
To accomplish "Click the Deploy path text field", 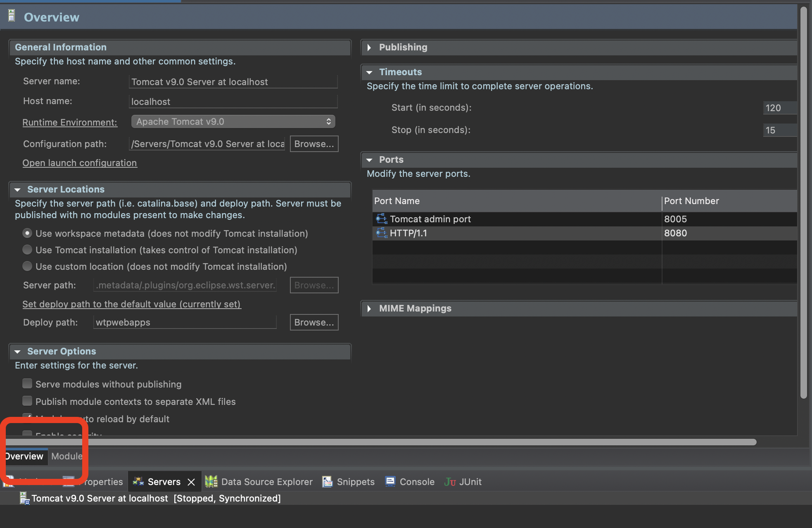I will click(x=185, y=322).
